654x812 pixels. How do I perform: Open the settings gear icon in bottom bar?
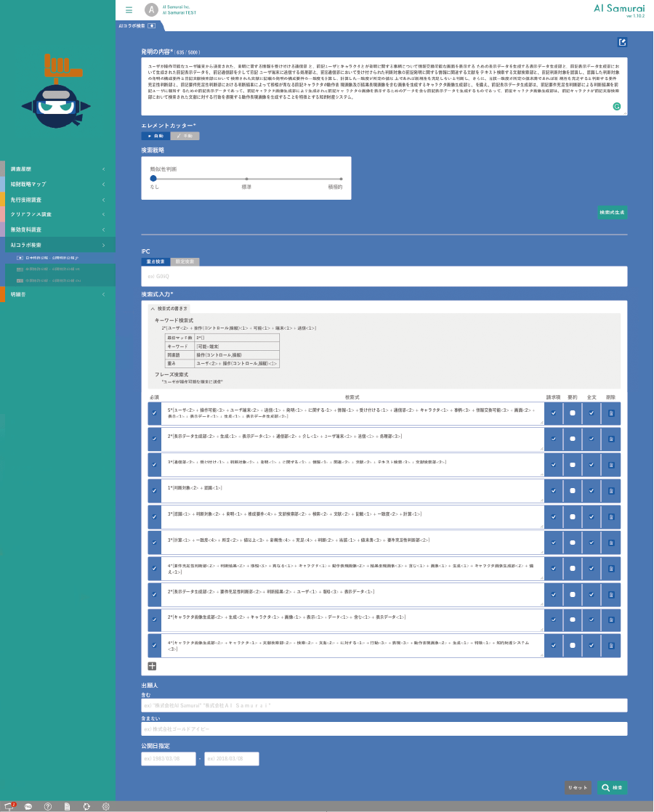click(x=105, y=806)
